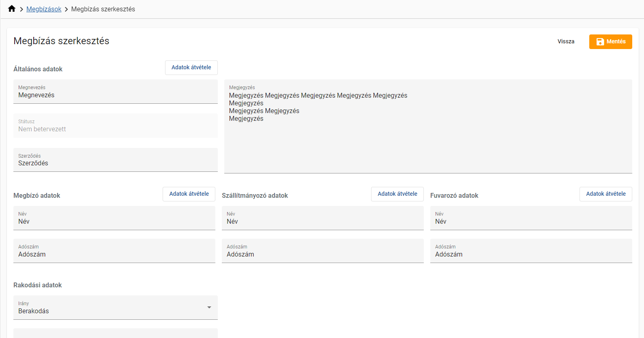Click Adatok átvétele for Szállítmányozó adatok
Viewport: 644px width, 338px height.
click(x=397, y=194)
